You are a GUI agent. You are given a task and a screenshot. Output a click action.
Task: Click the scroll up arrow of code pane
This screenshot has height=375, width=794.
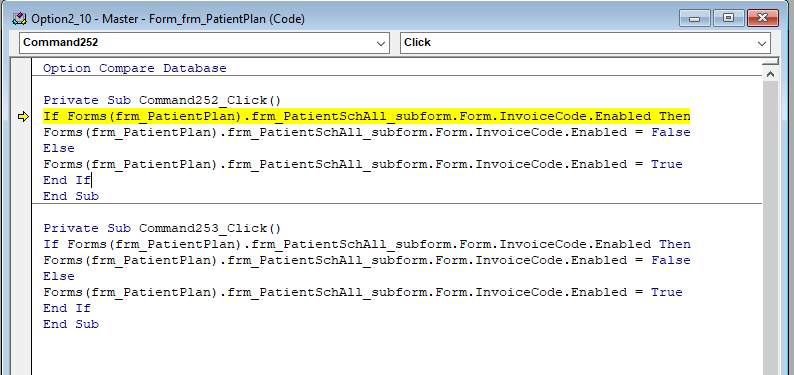pyautogui.click(x=770, y=74)
